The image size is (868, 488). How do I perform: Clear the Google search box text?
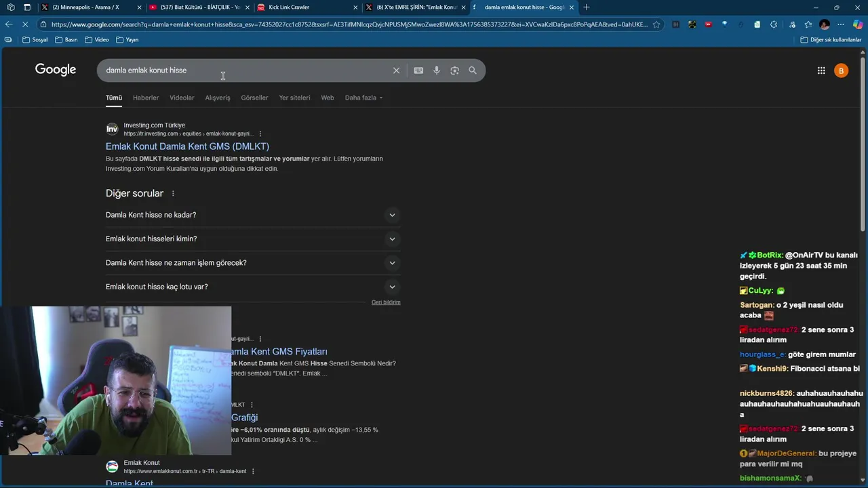point(397,70)
